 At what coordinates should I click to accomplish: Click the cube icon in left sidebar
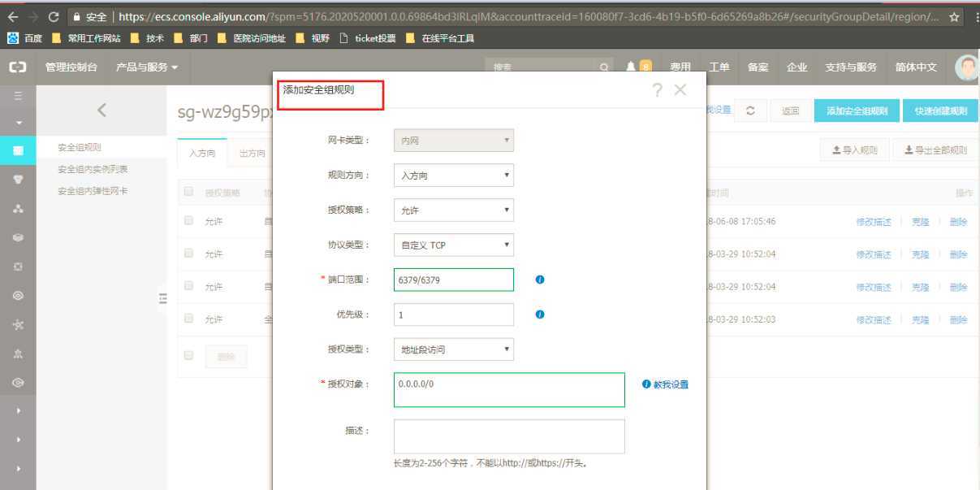18,237
